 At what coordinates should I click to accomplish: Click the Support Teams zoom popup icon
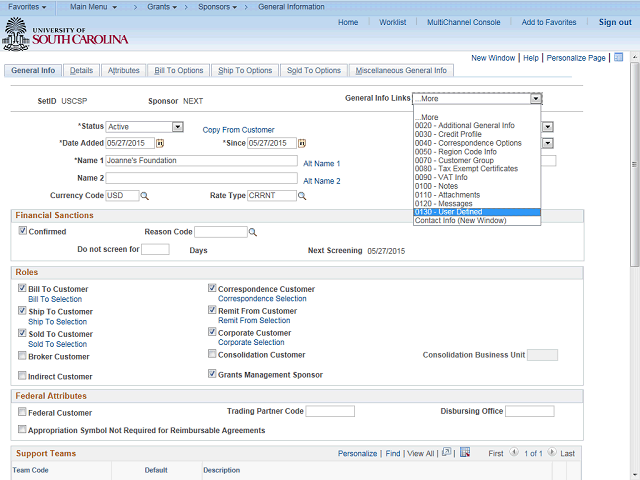[x=446, y=453]
